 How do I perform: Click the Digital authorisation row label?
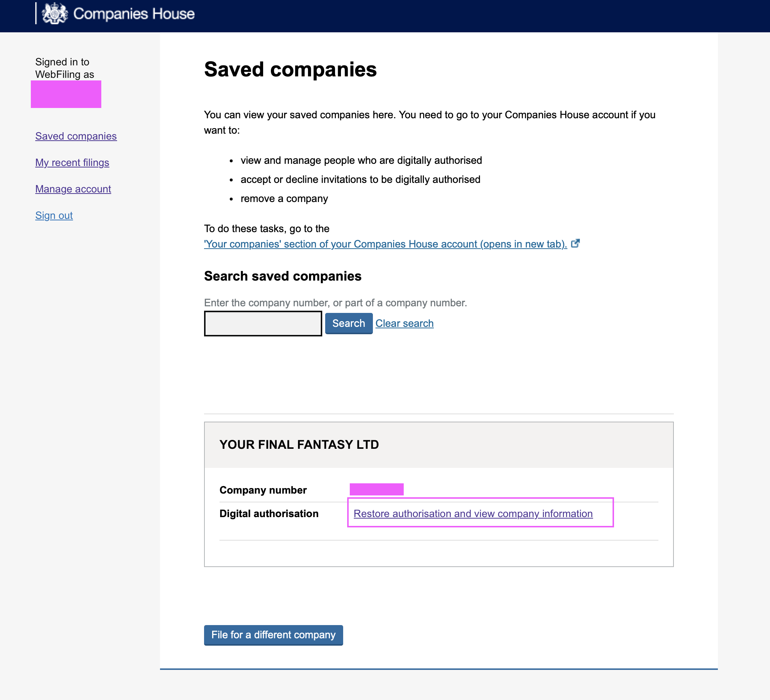[269, 513]
